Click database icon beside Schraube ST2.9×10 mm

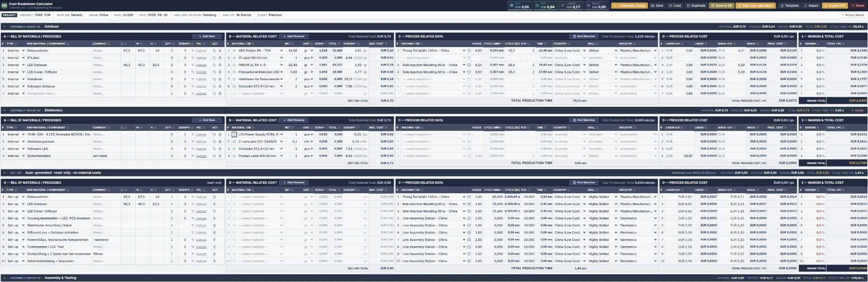pos(234,86)
